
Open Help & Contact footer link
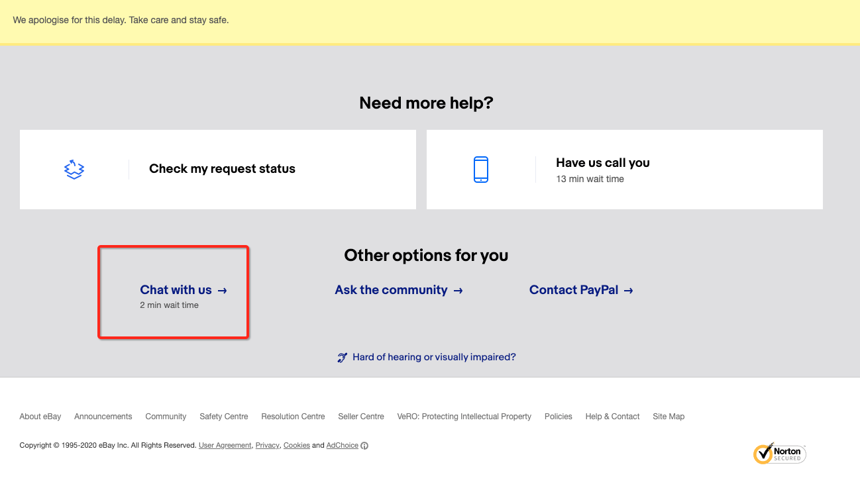coord(612,417)
